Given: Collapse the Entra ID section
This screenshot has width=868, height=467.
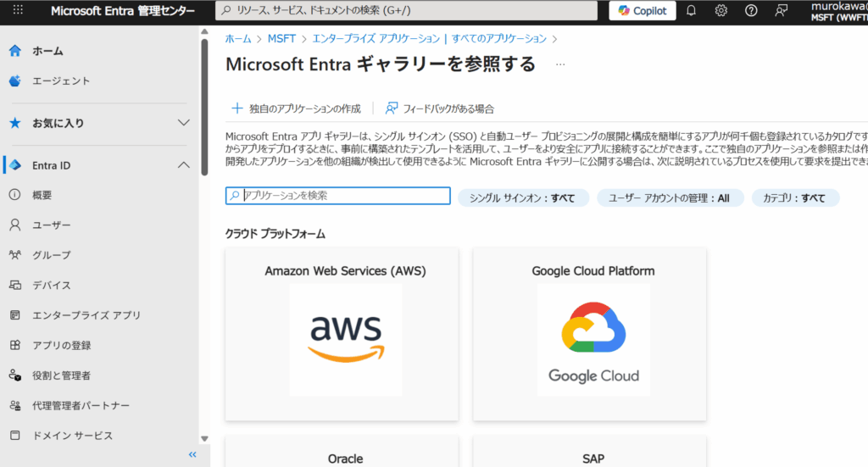Looking at the screenshot, I should coord(184,165).
